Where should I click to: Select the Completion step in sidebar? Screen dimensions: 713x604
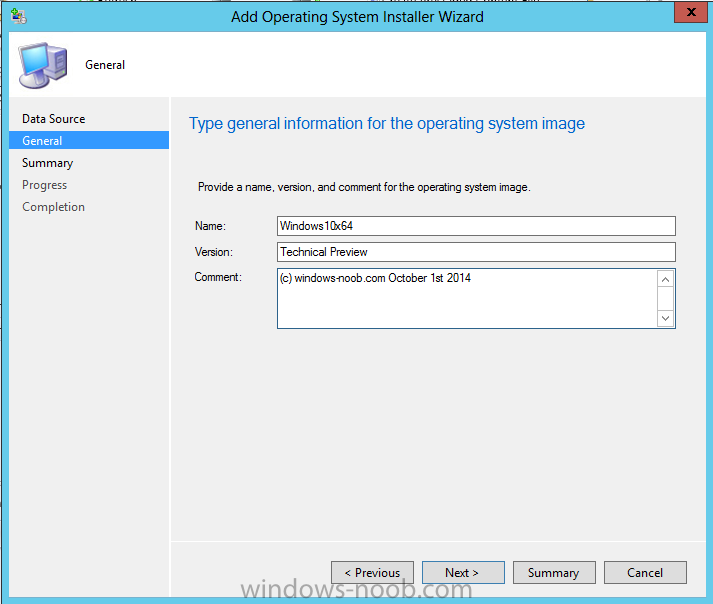(54, 207)
